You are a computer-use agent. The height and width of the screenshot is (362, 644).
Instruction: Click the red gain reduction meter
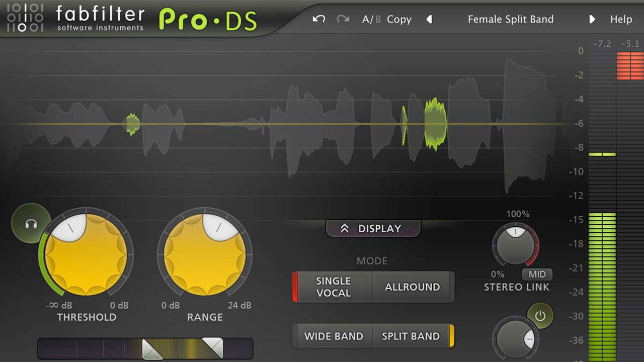click(x=630, y=66)
